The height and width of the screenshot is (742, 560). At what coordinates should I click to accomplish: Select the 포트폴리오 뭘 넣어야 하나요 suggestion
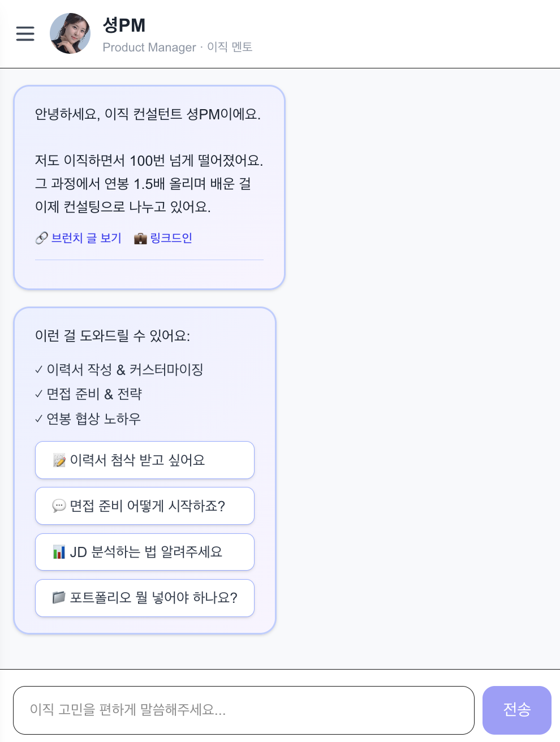[x=145, y=598]
